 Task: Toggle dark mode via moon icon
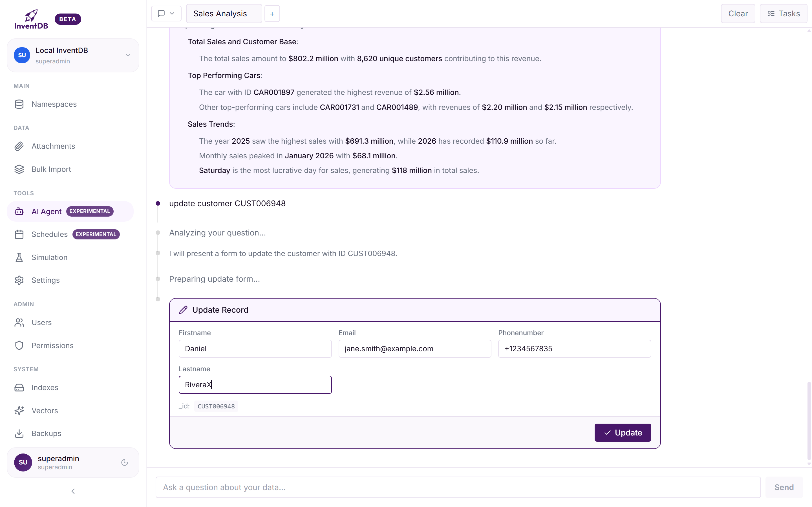125,462
